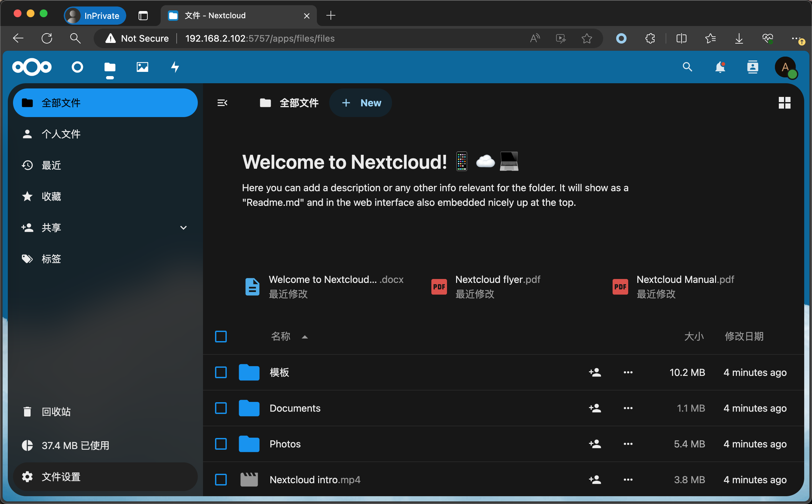Click the New button
The image size is (812, 504).
coord(361,103)
